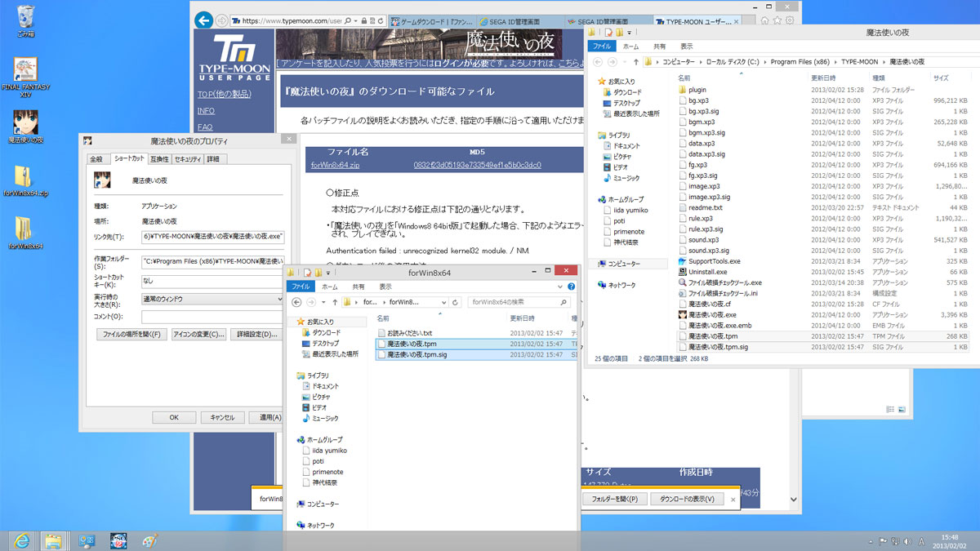980x551 pixels.
Task: Click ファイルの場所を開く button
Action: coord(132,334)
